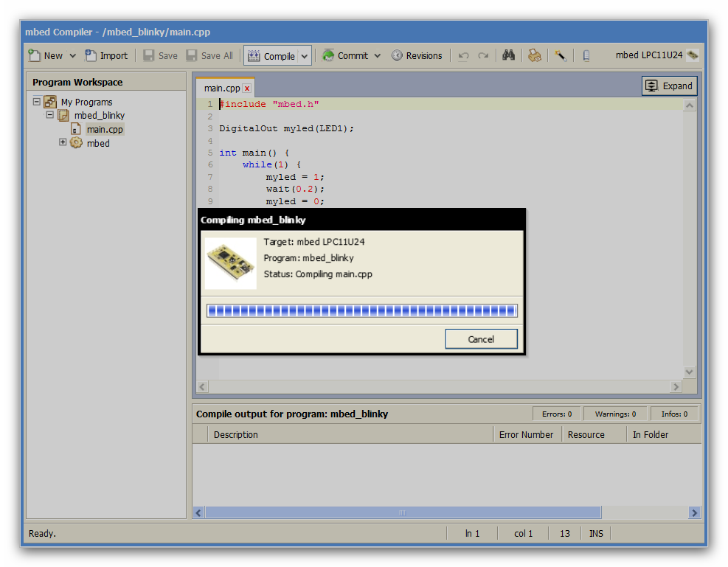Sort by the Error Number column header
Image resolution: width=728 pixels, height=567 pixels.
point(527,435)
